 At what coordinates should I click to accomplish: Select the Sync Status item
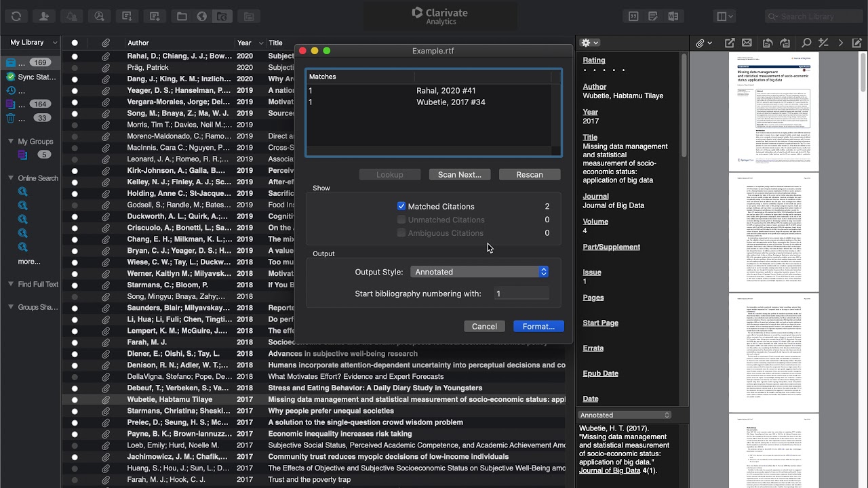[x=31, y=77]
